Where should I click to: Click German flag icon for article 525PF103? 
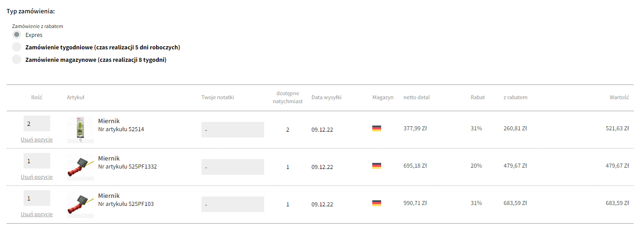pos(377,203)
